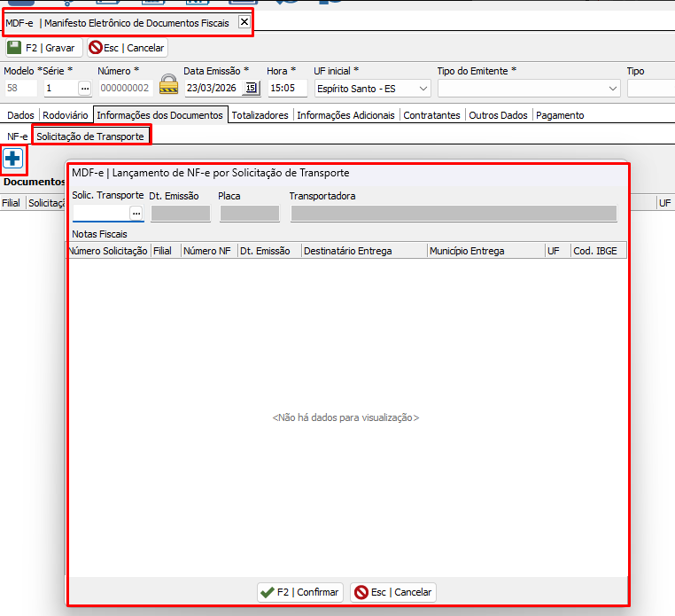Switch to the NF-e sub-tab
This screenshot has width=675, height=616.
(17, 136)
